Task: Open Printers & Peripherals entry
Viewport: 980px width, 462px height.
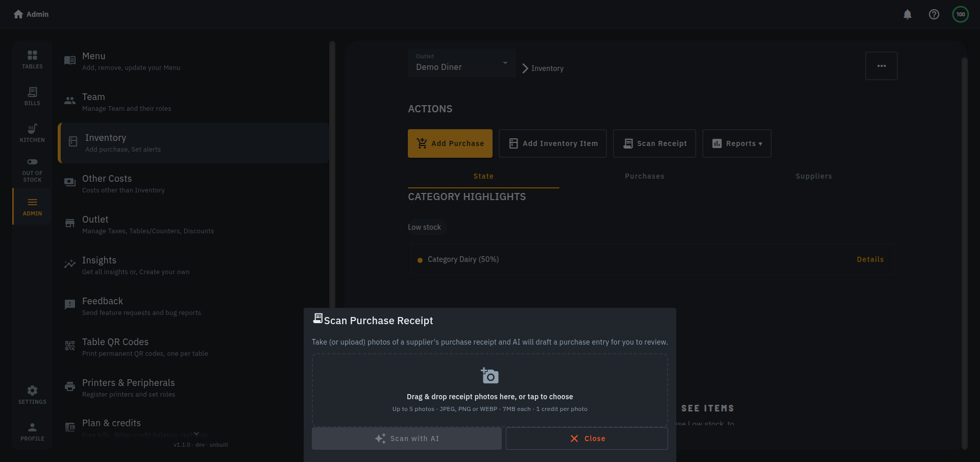Action: click(181, 388)
